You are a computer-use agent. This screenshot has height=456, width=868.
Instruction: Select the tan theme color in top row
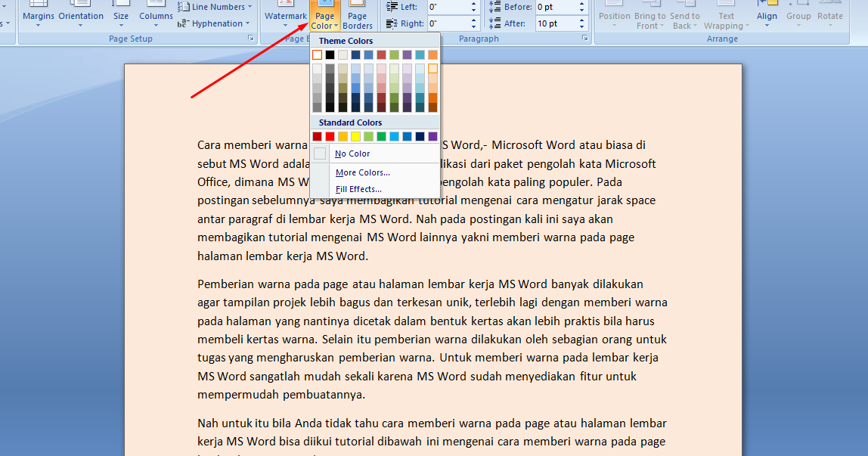[343, 54]
